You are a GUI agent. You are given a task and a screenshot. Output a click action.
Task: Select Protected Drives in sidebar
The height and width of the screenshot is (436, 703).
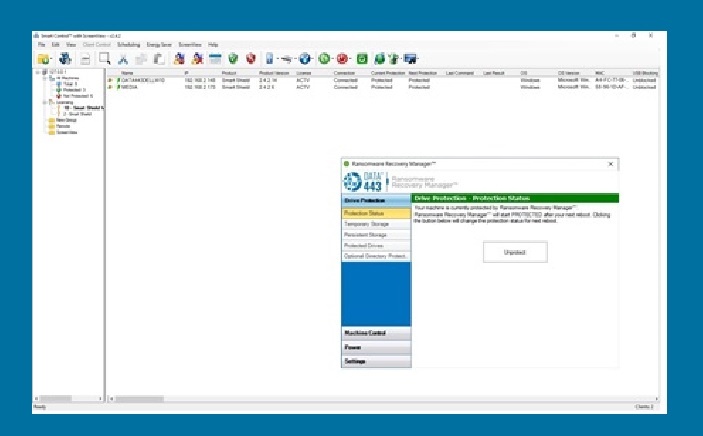click(376, 245)
